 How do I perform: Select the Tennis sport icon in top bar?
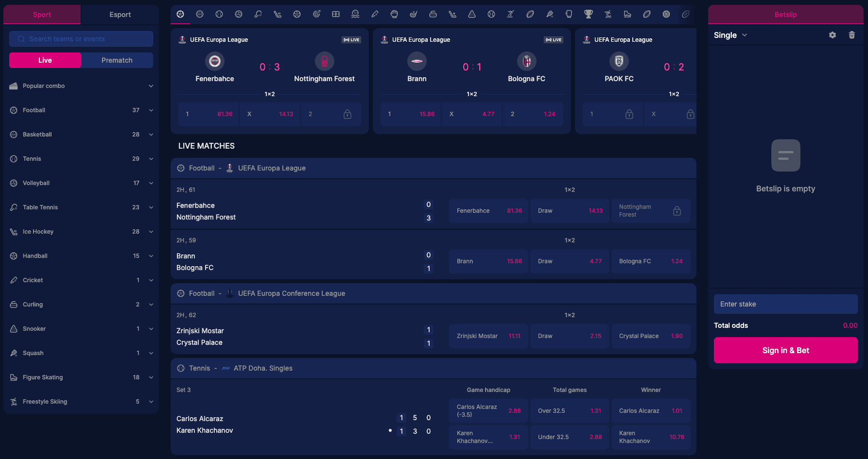pyautogui.click(x=219, y=15)
